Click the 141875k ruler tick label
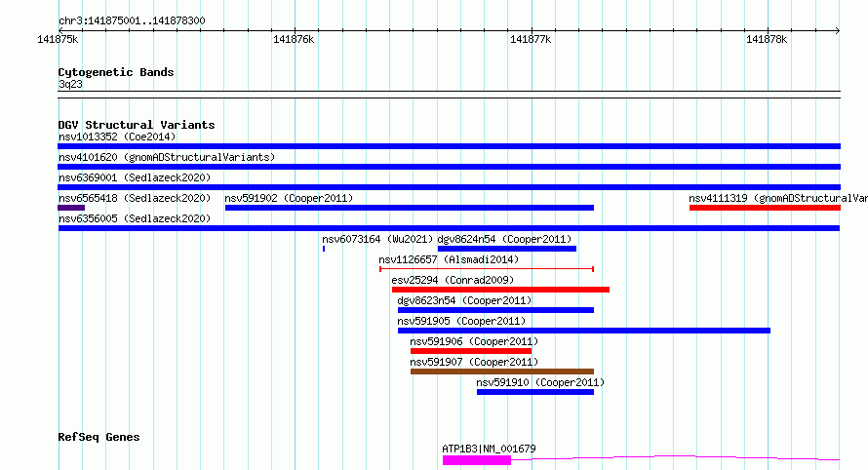Viewport: 868px width, 470px height. [x=58, y=40]
